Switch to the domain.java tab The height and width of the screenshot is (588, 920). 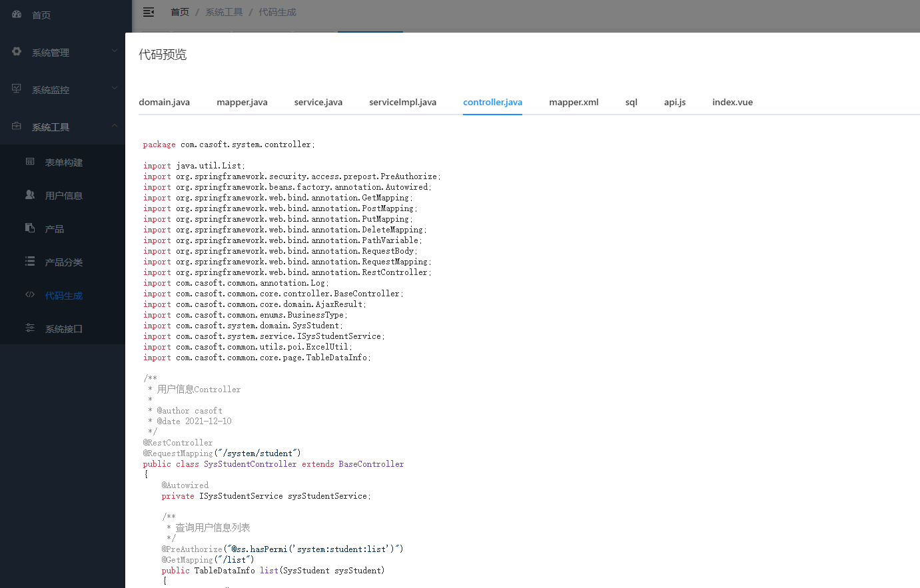(164, 102)
